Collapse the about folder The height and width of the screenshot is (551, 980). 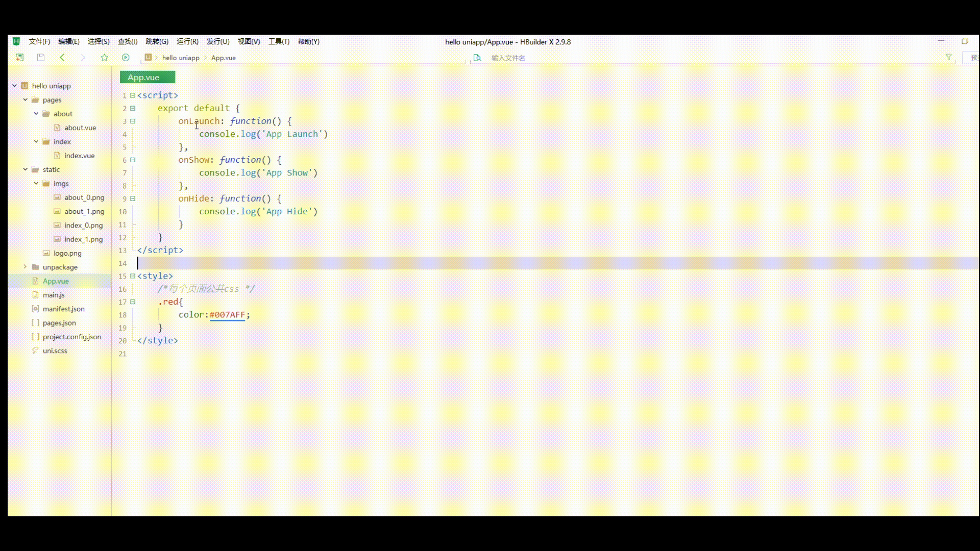[36, 113]
